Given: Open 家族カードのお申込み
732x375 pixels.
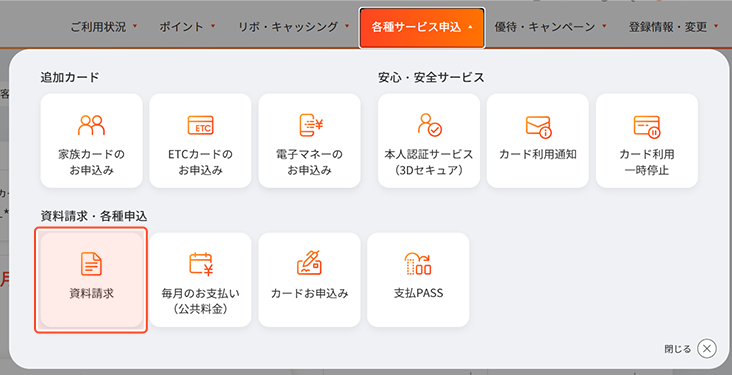Looking at the screenshot, I should [92, 141].
